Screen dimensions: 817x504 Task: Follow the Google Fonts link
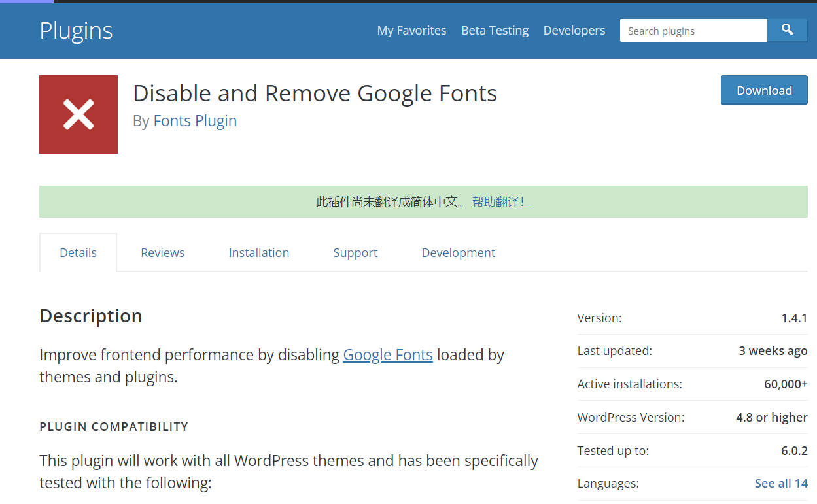point(388,355)
